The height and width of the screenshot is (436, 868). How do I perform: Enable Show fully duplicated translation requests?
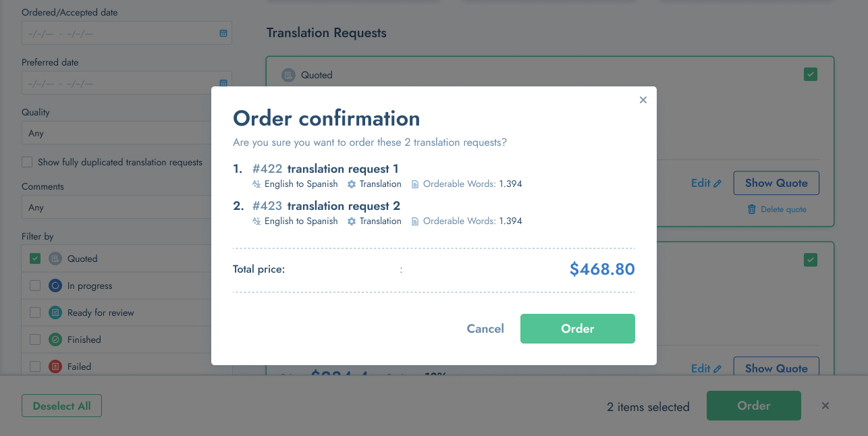pyautogui.click(x=27, y=162)
